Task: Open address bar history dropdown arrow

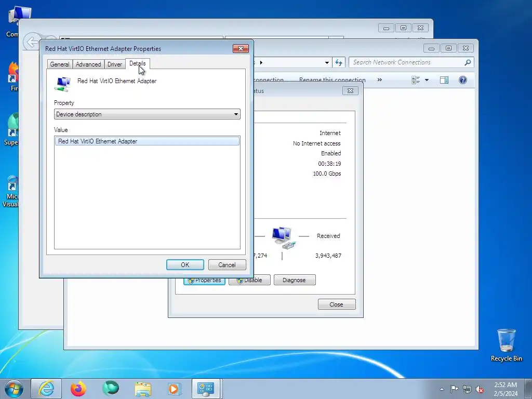Action: pos(327,62)
